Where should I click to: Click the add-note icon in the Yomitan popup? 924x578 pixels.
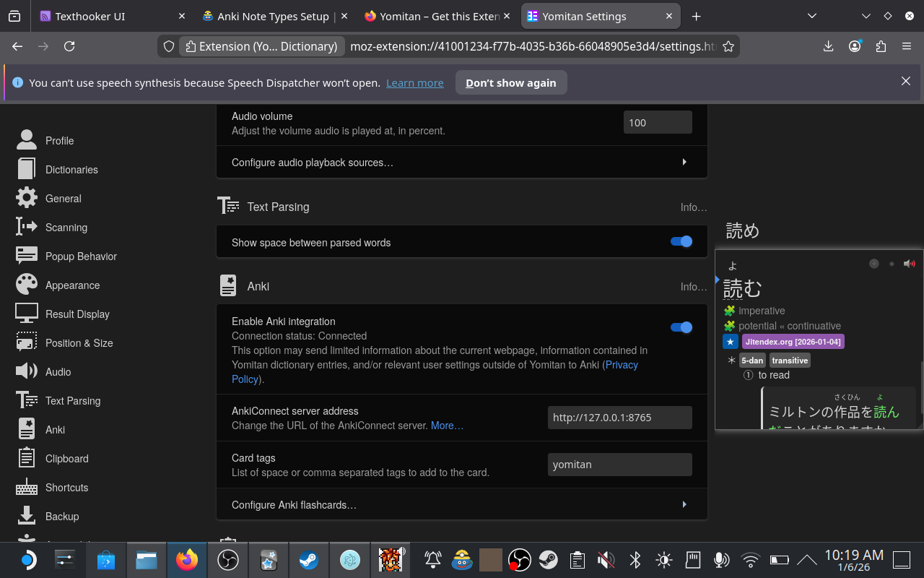[874, 263]
